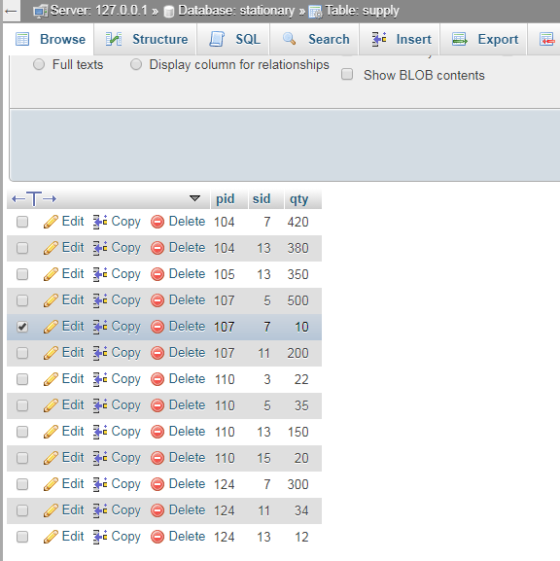Click Copy icon for row qty 350
The width and height of the screenshot is (560, 561).
point(100,274)
